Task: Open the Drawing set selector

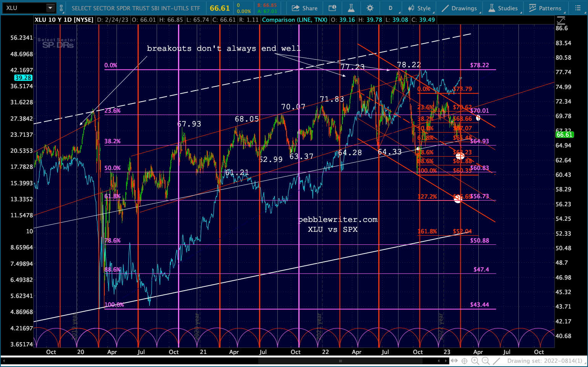Action: tap(544, 361)
